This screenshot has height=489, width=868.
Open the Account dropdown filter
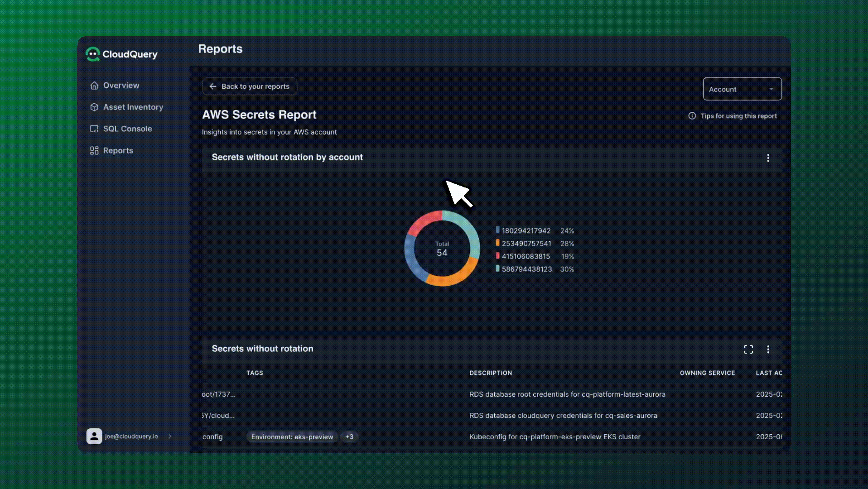pyautogui.click(x=742, y=89)
